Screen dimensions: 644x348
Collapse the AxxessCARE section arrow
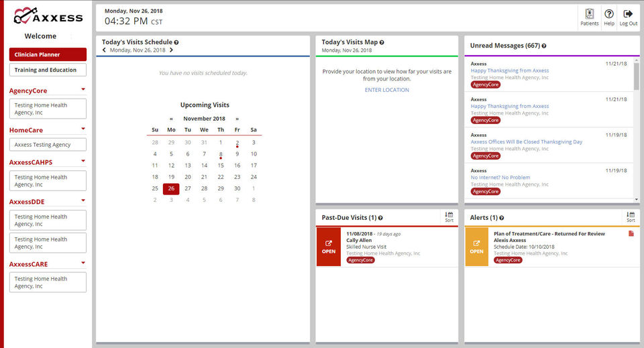(83, 263)
